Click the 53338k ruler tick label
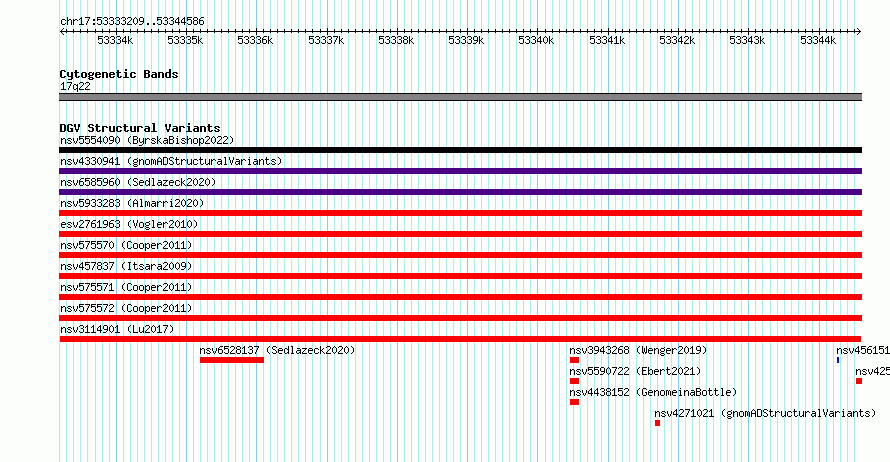 [x=396, y=40]
